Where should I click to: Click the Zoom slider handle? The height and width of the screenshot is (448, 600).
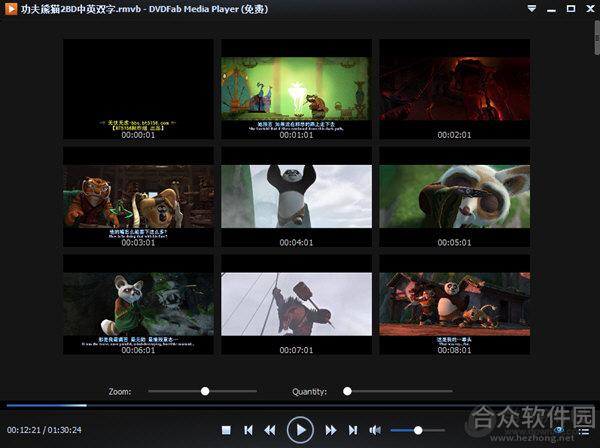[205, 391]
